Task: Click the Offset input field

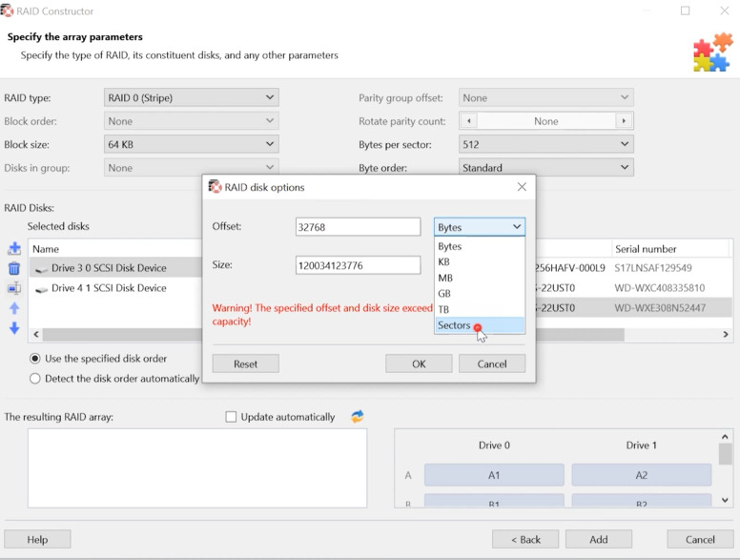Action: pyautogui.click(x=358, y=227)
